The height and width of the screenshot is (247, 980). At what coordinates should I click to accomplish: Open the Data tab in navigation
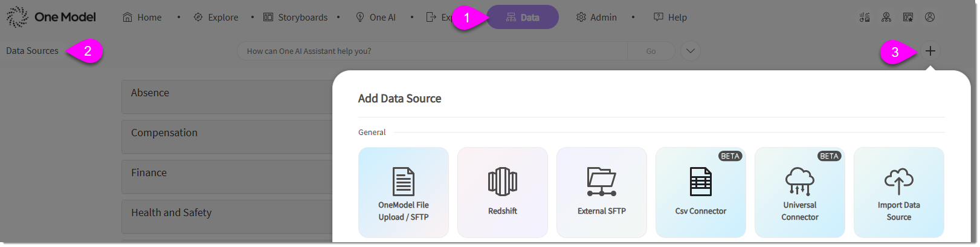point(523,18)
